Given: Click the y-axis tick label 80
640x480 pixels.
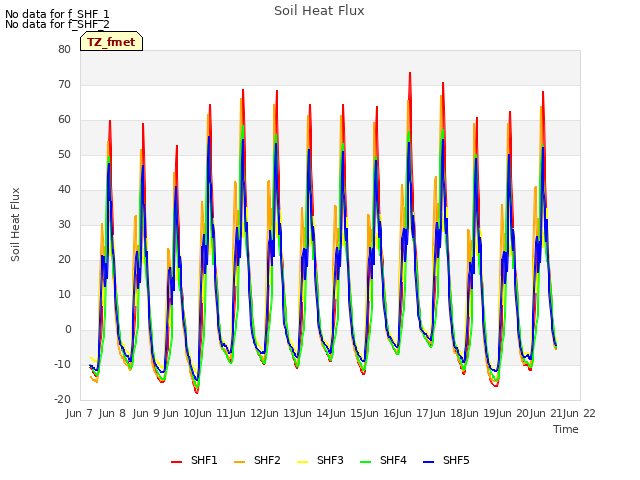Looking at the screenshot, I should coord(64,49).
